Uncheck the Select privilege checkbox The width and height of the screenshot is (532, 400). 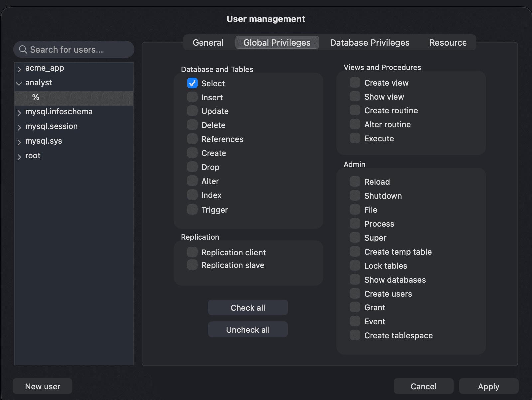[x=192, y=83]
